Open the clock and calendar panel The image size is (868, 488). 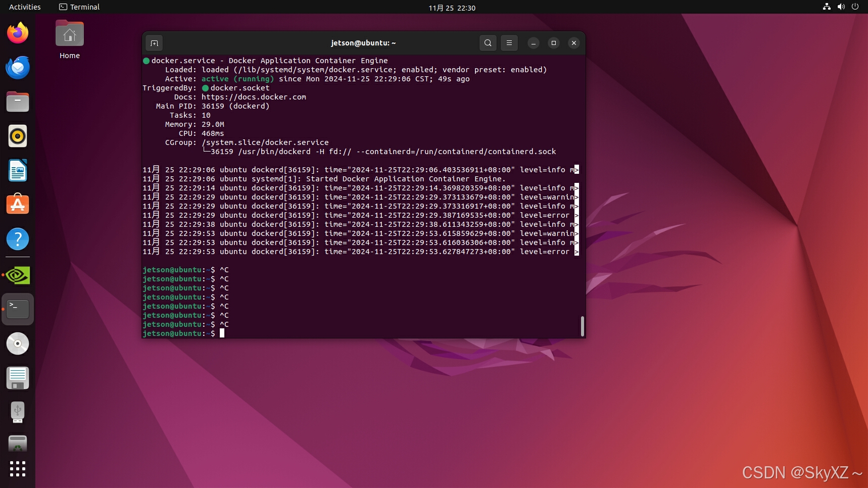(452, 8)
